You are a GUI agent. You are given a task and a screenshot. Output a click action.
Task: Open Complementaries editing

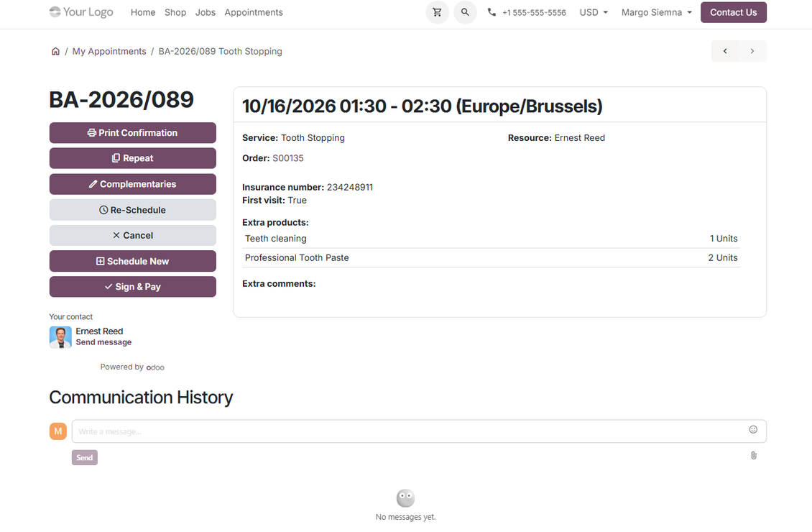pos(132,184)
